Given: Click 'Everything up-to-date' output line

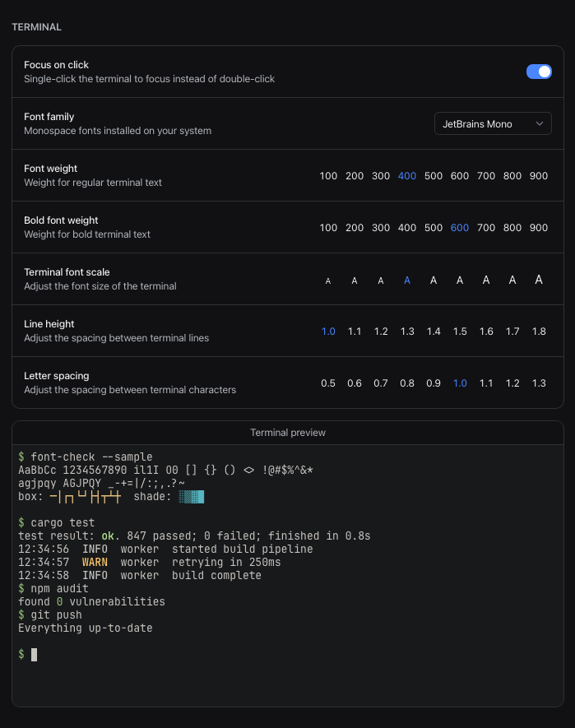Looking at the screenshot, I should click(86, 628).
